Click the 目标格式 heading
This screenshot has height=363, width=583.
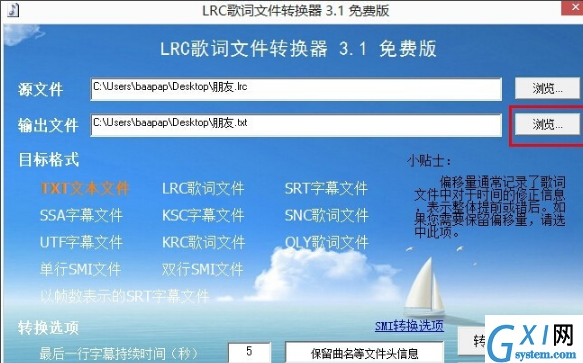[49, 160]
